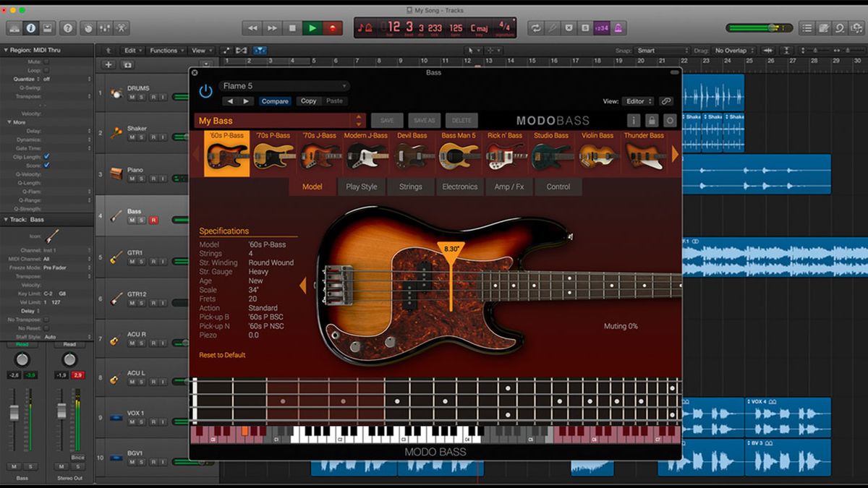Rewind the transport
The image size is (868, 488).
(x=252, y=28)
